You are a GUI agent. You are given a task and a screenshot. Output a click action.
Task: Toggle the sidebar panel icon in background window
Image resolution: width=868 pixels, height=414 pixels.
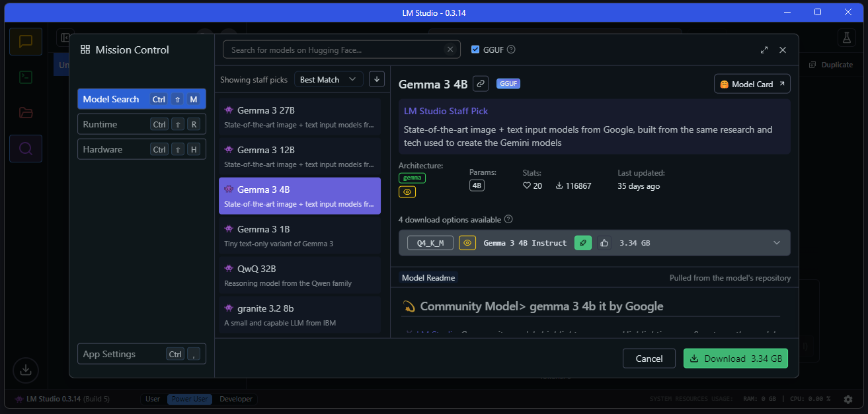coord(65,38)
